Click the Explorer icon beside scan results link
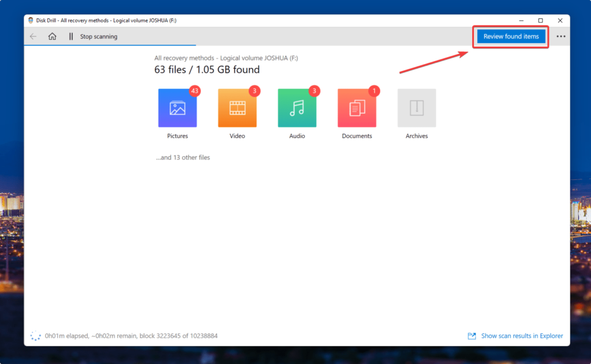Image resolution: width=591 pixels, height=364 pixels. click(472, 335)
